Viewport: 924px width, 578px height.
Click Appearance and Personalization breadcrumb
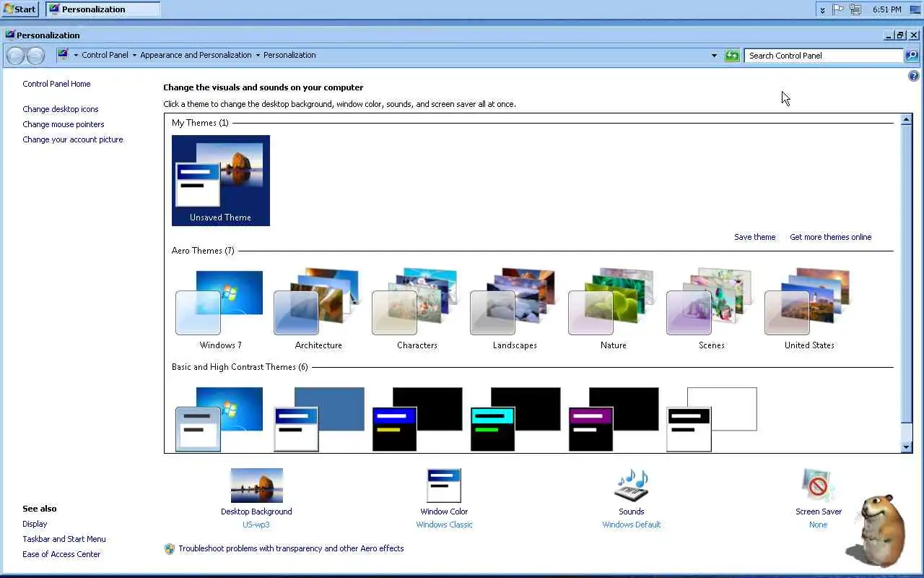(x=196, y=55)
